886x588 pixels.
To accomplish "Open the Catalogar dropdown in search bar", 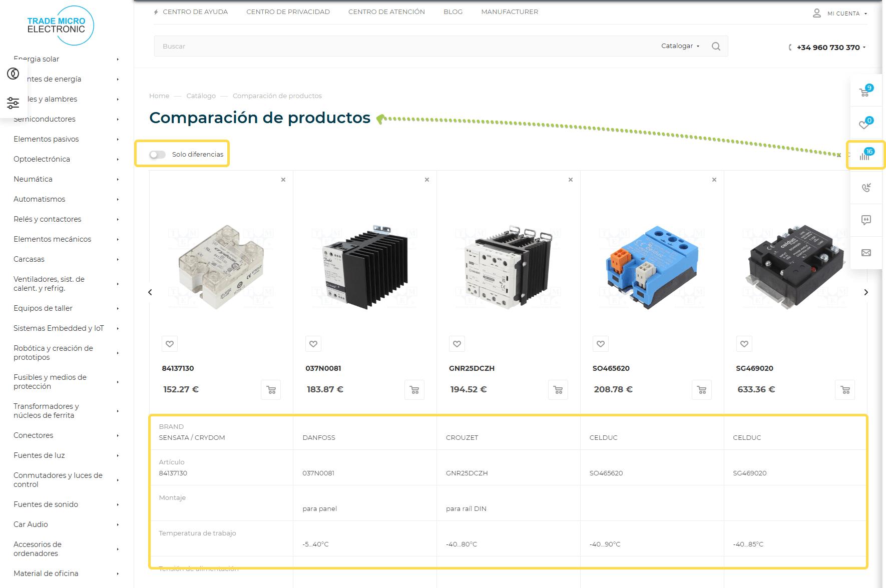I will [x=680, y=46].
